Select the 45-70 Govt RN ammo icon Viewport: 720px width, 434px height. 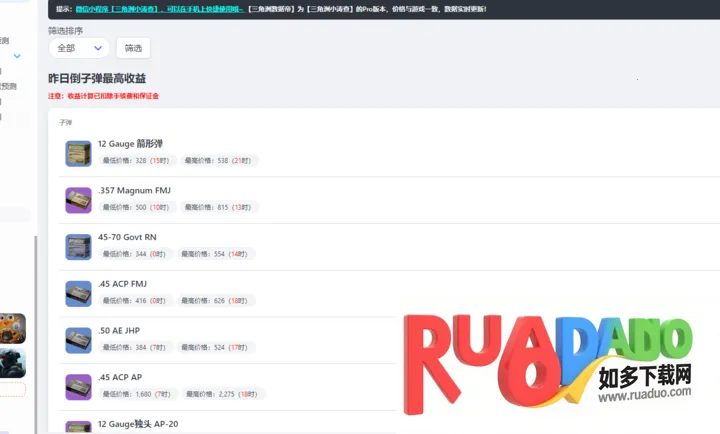pyautogui.click(x=78, y=247)
